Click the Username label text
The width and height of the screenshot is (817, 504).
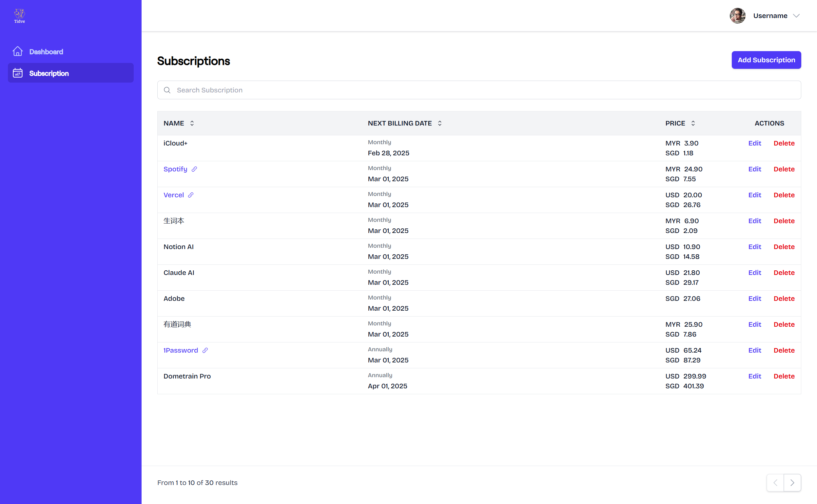pyautogui.click(x=770, y=16)
